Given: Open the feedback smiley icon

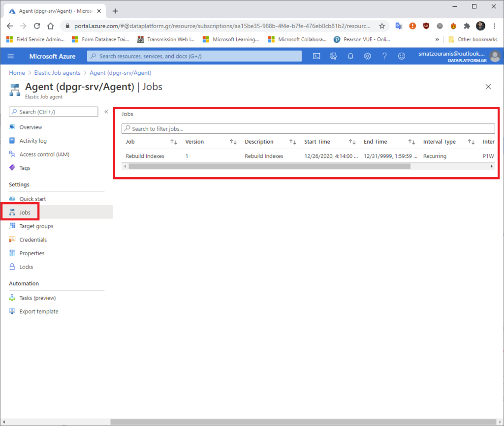Looking at the screenshot, I should click(x=402, y=56).
